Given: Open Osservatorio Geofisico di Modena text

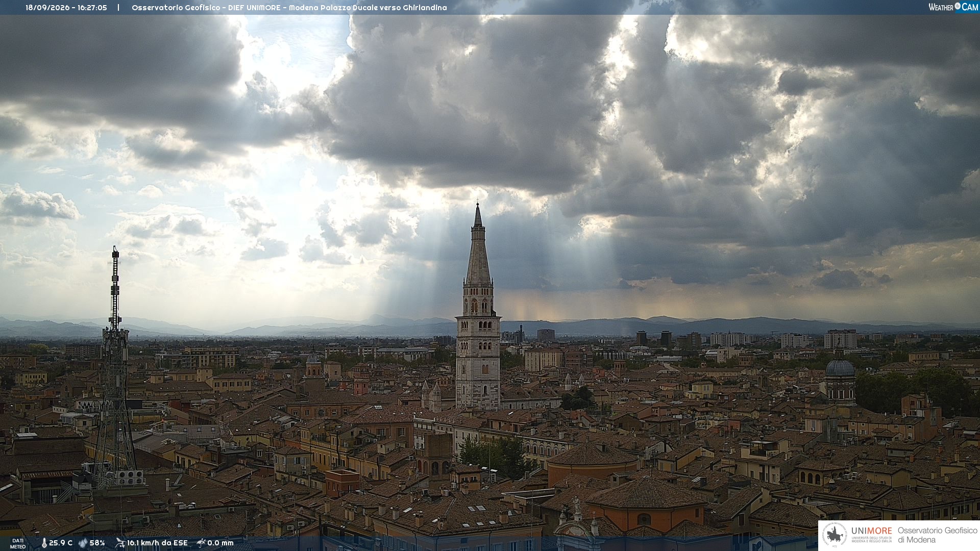Looking at the screenshot, I should [938, 535].
